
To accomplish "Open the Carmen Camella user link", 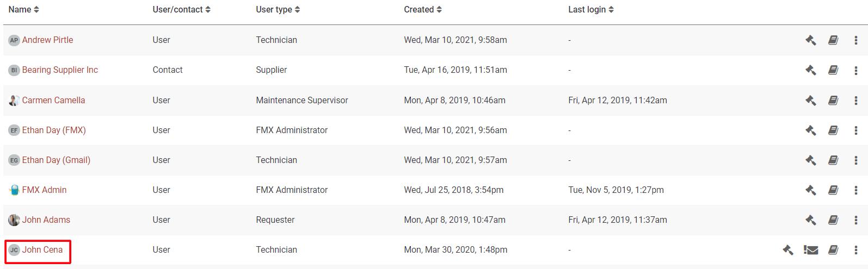I will tap(53, 101).
